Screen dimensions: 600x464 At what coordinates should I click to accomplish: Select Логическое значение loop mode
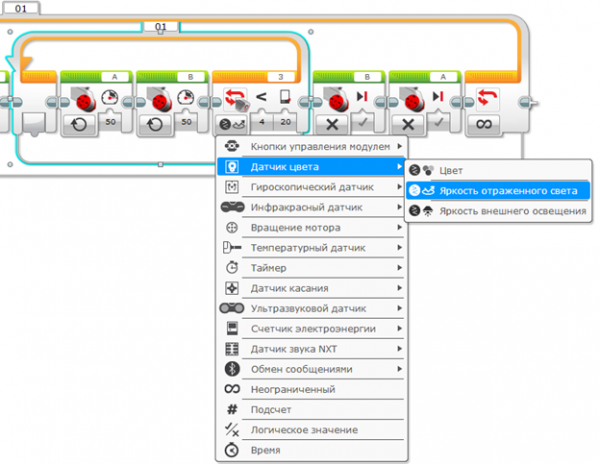[x=311, y=430]
